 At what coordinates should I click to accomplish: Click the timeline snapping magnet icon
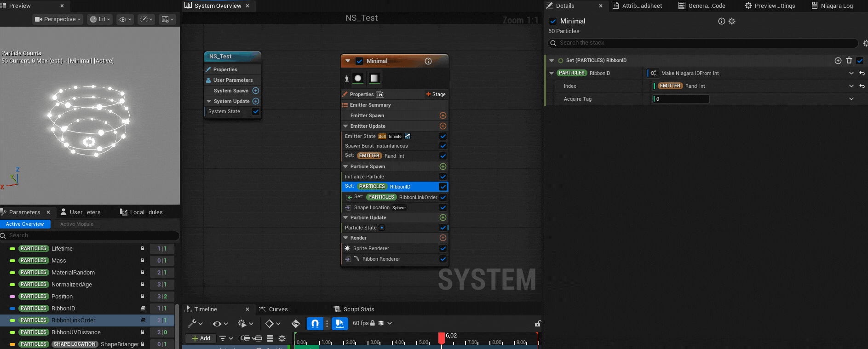point(315,324)
